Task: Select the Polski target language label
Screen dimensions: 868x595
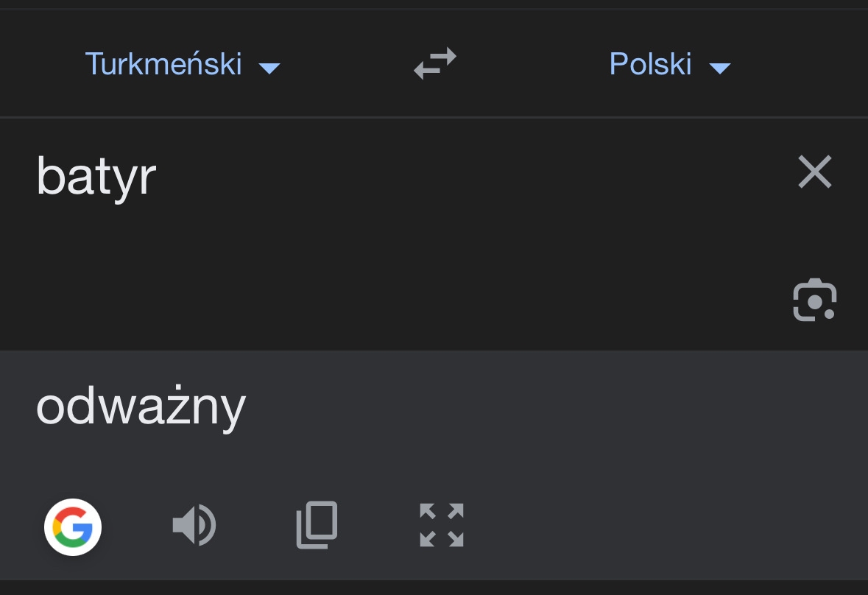Action: coord(650,64)
